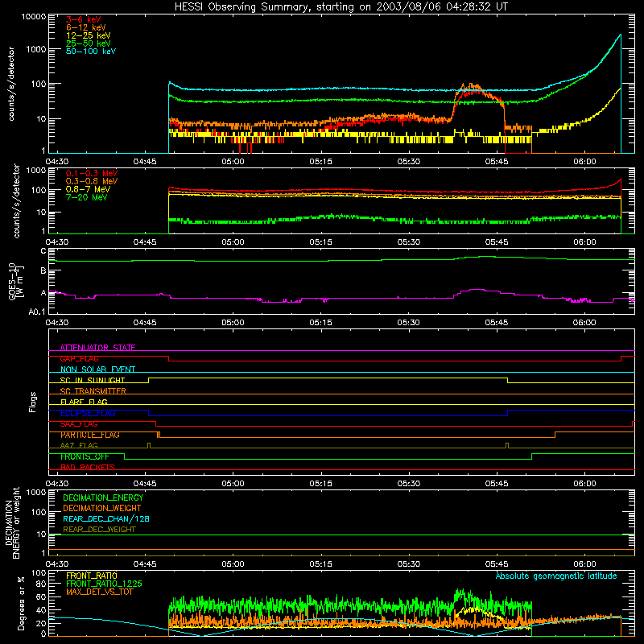This screenshot has height=644, width=644.
Task: Click the 7-20 MeV legend label
Action: click(x=87, y=197)
